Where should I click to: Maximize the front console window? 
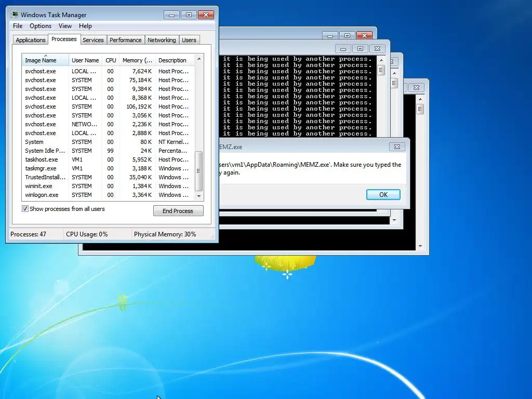pos(360,49)
